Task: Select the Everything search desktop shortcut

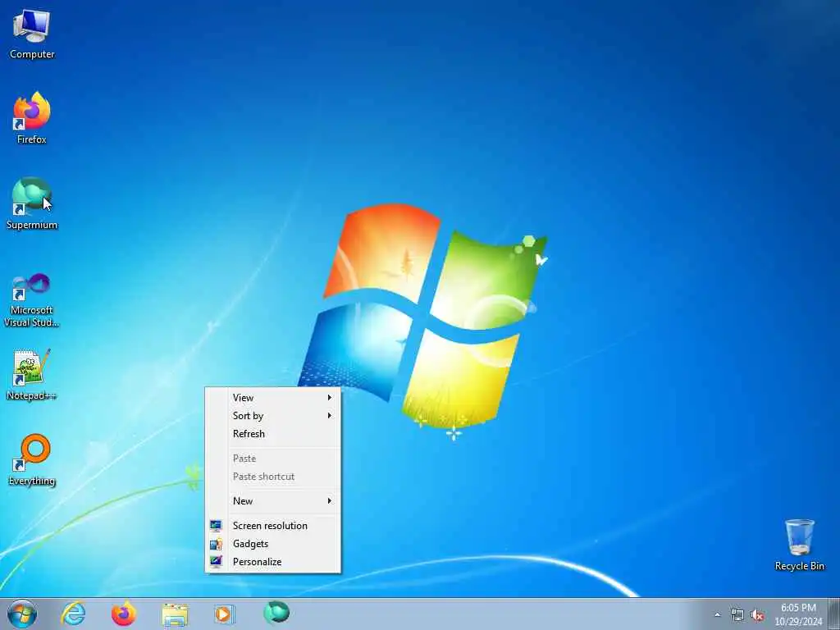Action: click(32, 460)
